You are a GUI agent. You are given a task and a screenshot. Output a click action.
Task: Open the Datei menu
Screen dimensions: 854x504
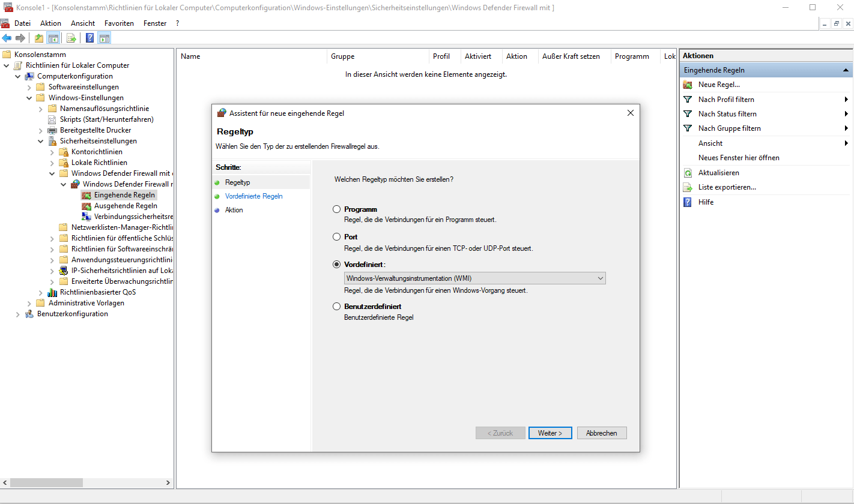click(x=22, y=23)
